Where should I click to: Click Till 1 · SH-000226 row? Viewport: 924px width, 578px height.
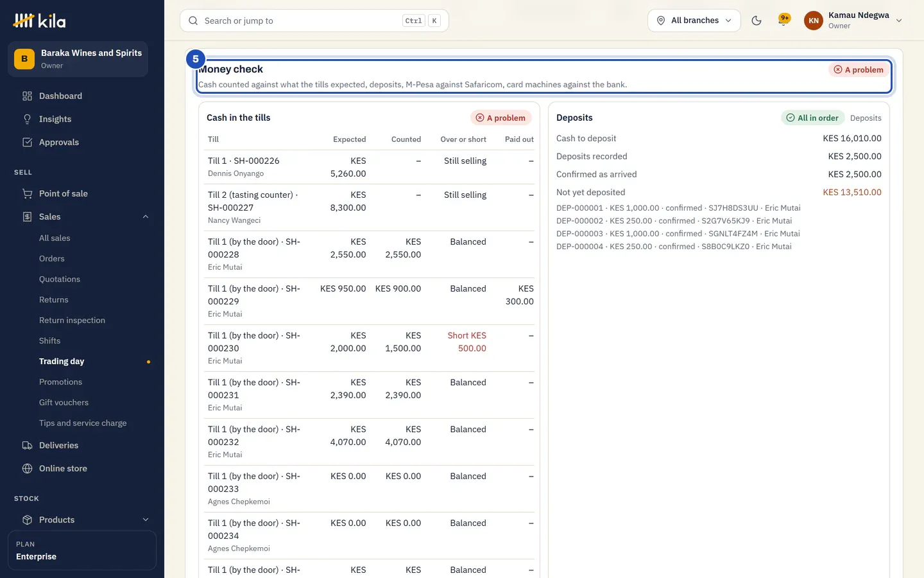(x=371, y=167)
